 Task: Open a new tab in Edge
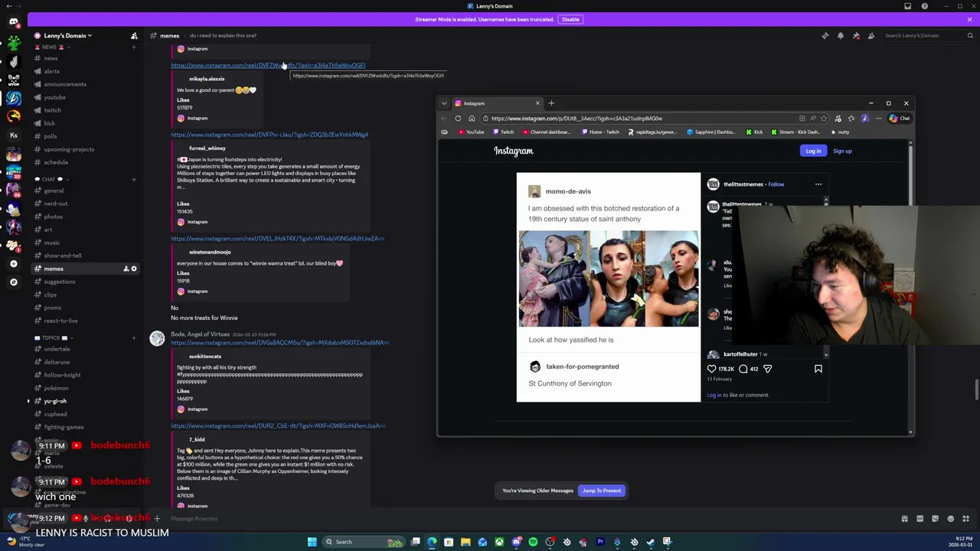tap(551, 103)
